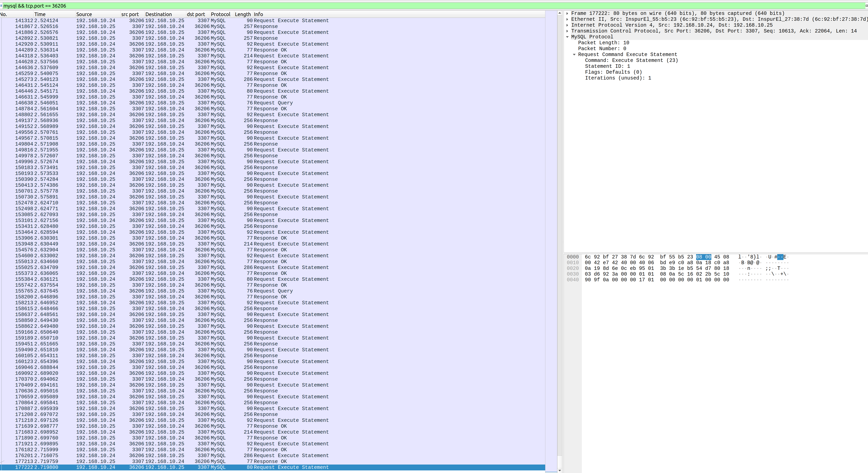Expand Transmission Control Protocol node
Viewport: 868px width, 473px height.
pos(567,31)
